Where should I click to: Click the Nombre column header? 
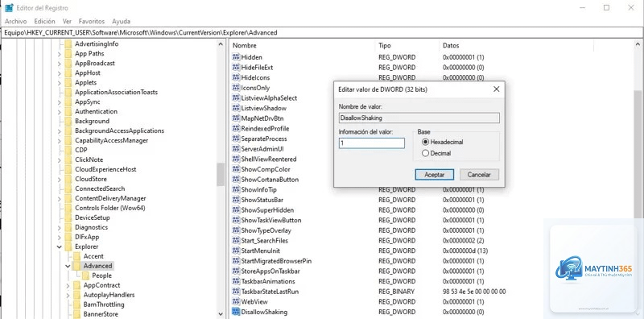pos(302,46)
